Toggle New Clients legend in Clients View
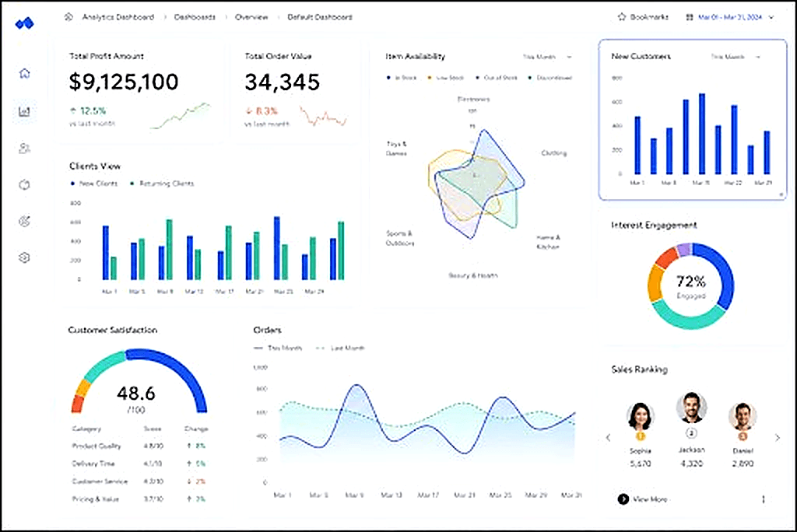The height and width of the screenshot is (532, 797). click(93, 184)
